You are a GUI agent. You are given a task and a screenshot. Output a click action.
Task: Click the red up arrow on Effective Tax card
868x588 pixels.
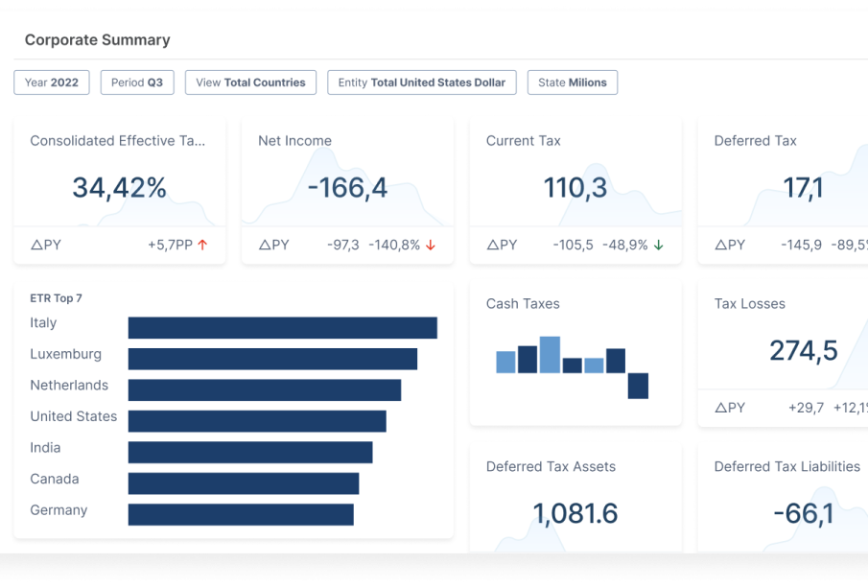click(202, 245)
